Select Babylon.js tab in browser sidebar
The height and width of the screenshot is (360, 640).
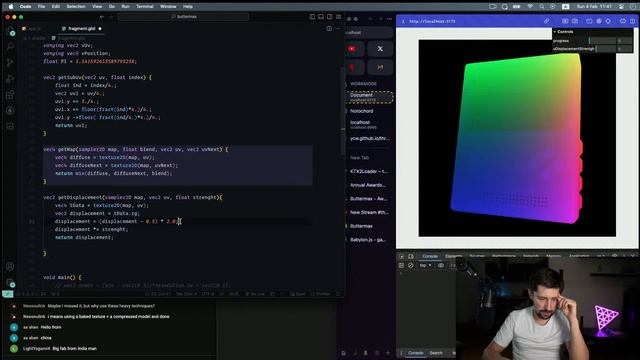tap(369, 240)
